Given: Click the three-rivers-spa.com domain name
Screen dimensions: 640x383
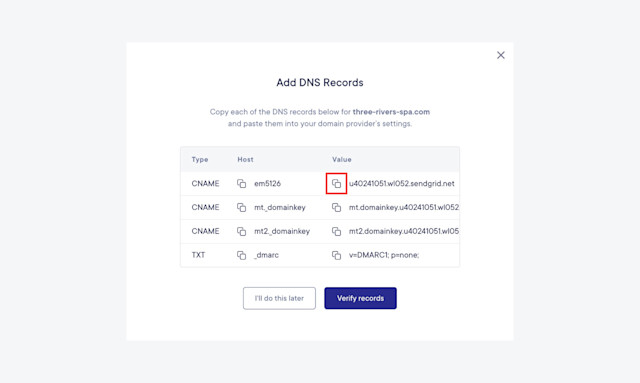Looking at the screenshot, I should 391,112.
